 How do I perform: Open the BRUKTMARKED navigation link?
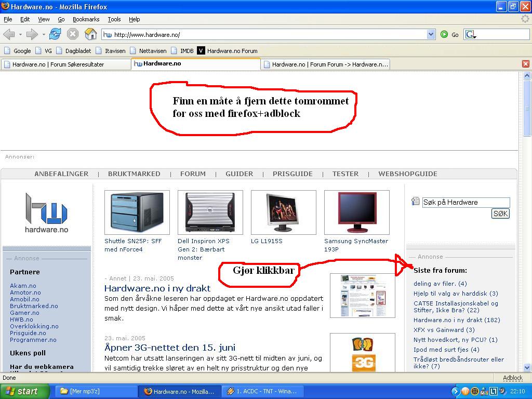click(x=134, y=174)
